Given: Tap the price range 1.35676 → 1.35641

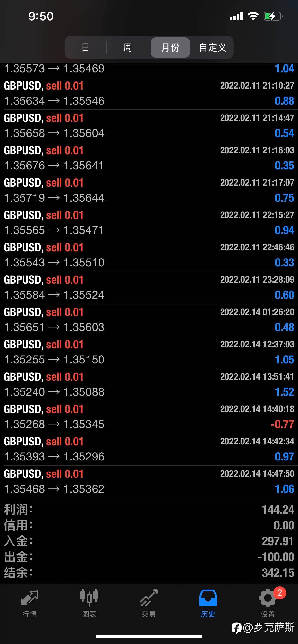Looking at the screenshot, I should (54, 166).
